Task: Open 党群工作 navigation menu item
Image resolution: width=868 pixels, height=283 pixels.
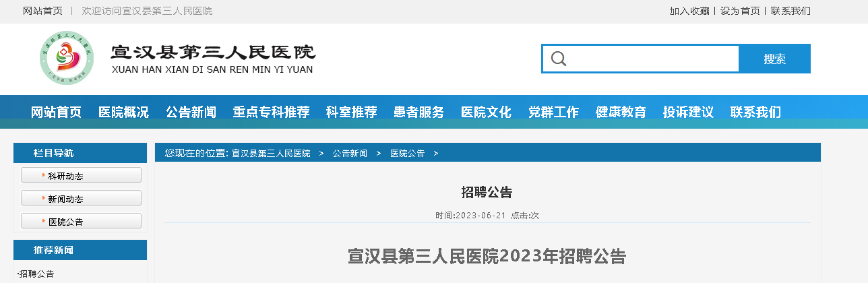Action: [x=553, y=112]
